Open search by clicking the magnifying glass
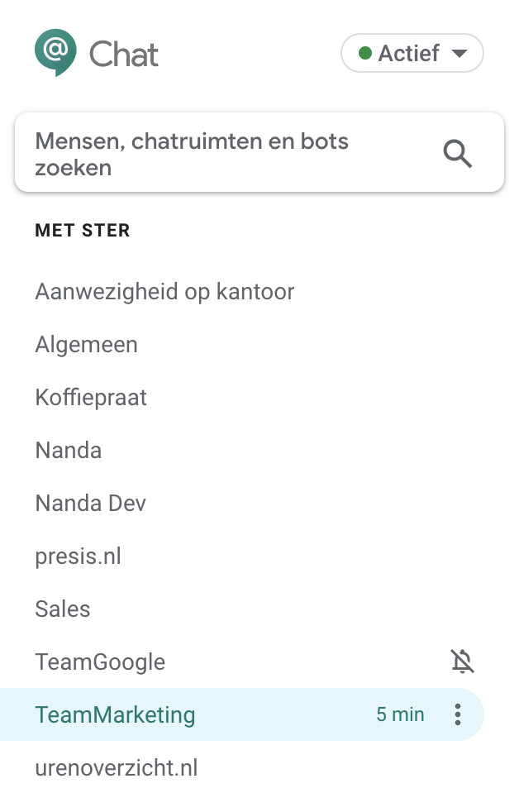Viewport: 519px width, 812px height. click(456, 154)
